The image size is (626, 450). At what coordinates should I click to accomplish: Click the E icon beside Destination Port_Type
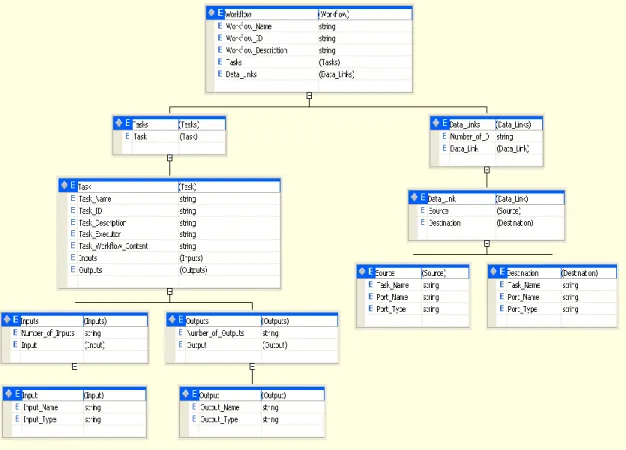502,309
